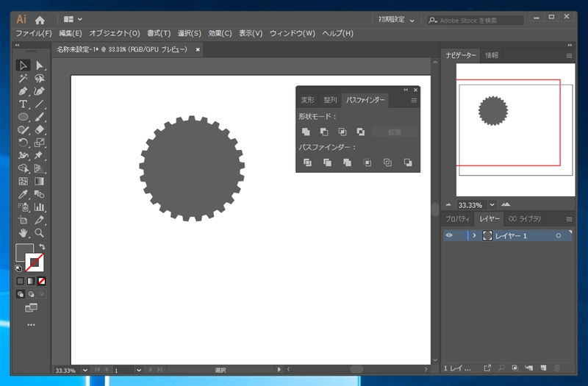
Task: Open the Layers panel options menu
Action: [x=569, y=219]
